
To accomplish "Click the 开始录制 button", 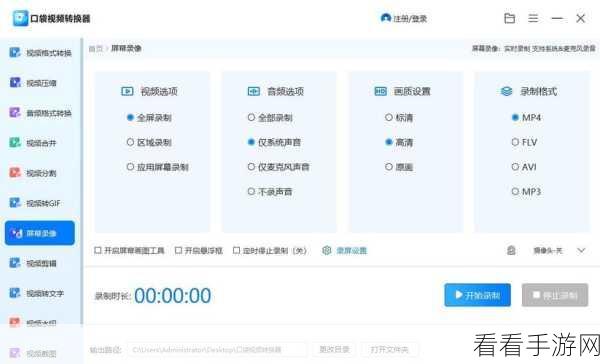I will coord(477,295).
